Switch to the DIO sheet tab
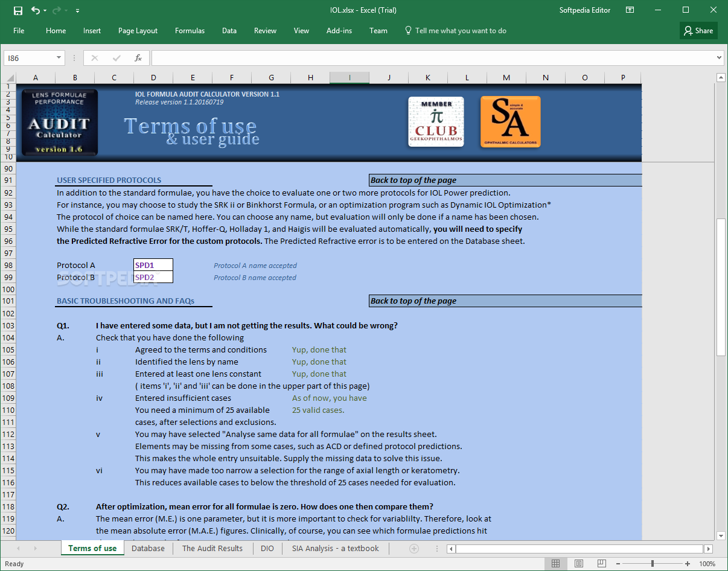Screen dimensions: 728x571 click(267, 548)
